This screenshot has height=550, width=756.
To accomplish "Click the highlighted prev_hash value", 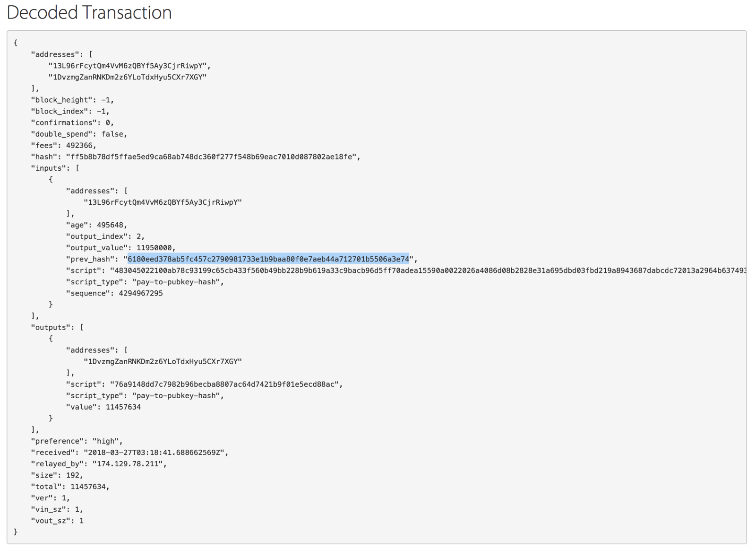I will [268, 259].
